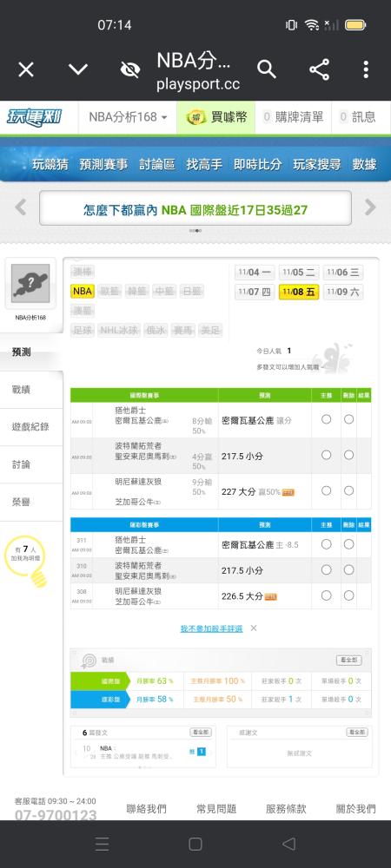Select 主推 radio for 226.5 大分 row
Image resolution: width=391 pixels, height=868 pixels.
click(326, 595)
